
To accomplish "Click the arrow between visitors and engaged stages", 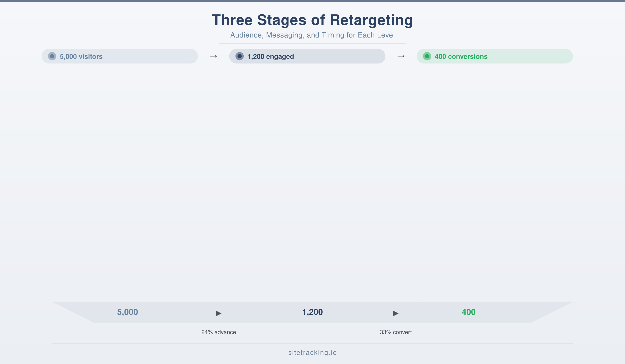I will pyautogui.click(x=213, y=56).
